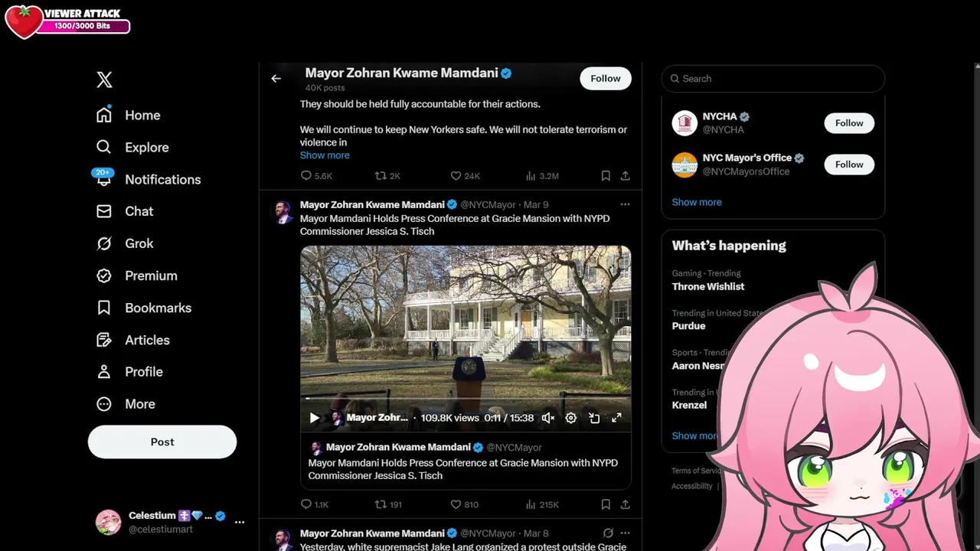Open Celestium account switcher dots

[x=240, y=522]
